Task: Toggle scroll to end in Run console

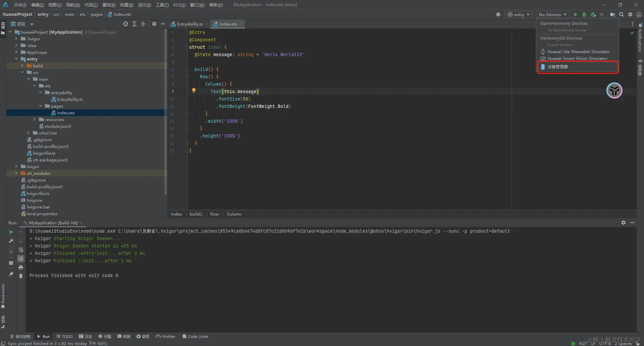Action: (x=21, y=258)
